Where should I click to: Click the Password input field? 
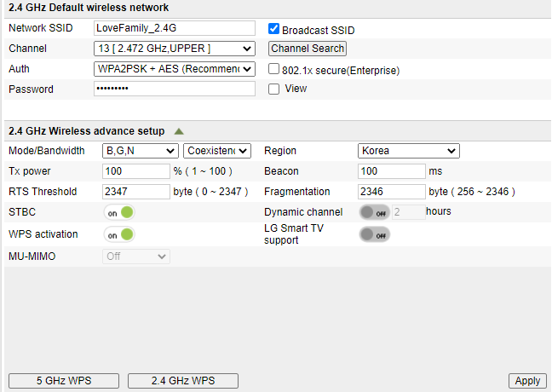175,89
